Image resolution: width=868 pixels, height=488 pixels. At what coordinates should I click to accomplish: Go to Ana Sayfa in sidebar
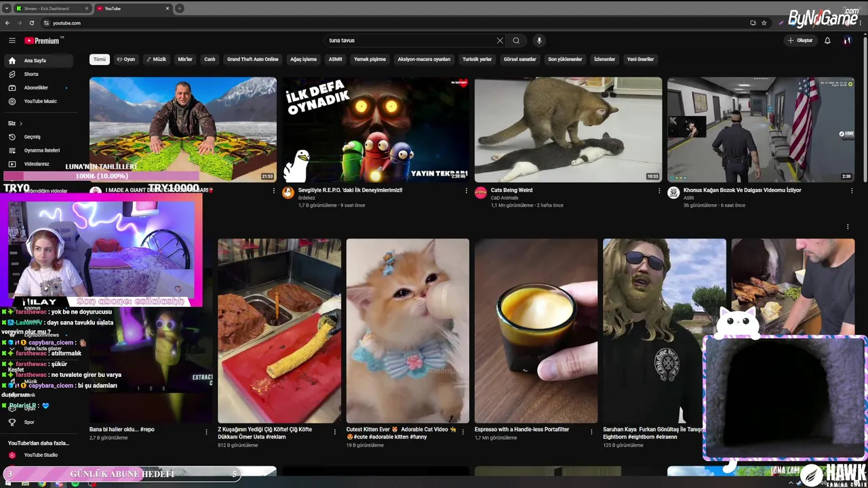[38, 60]
